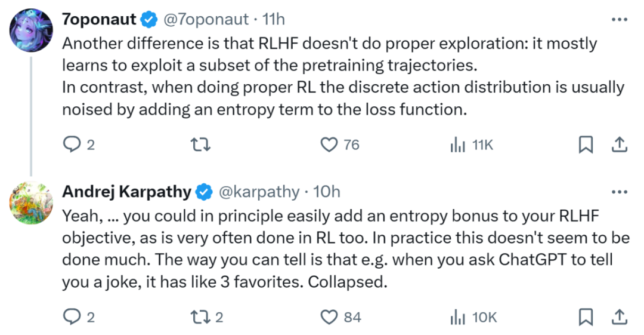Open Andrej Karpathy's profile avatar
This screenshot has width=644, height=335.
(31, 202)
